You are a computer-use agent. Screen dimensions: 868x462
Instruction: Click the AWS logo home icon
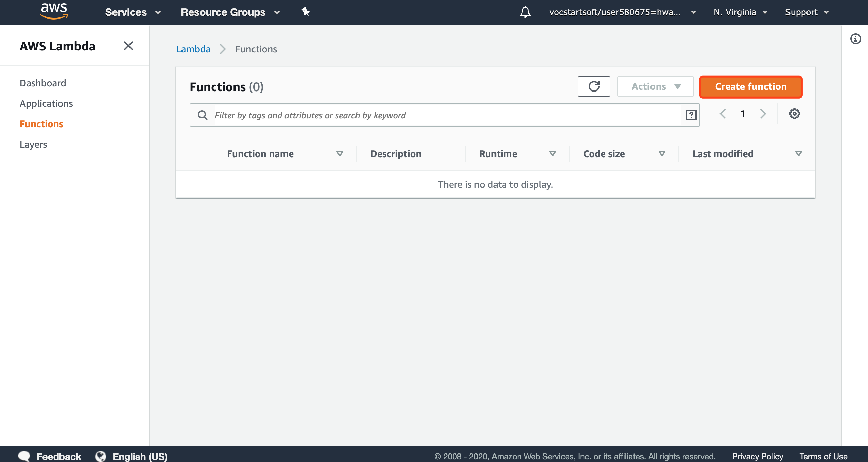[54, 12]
